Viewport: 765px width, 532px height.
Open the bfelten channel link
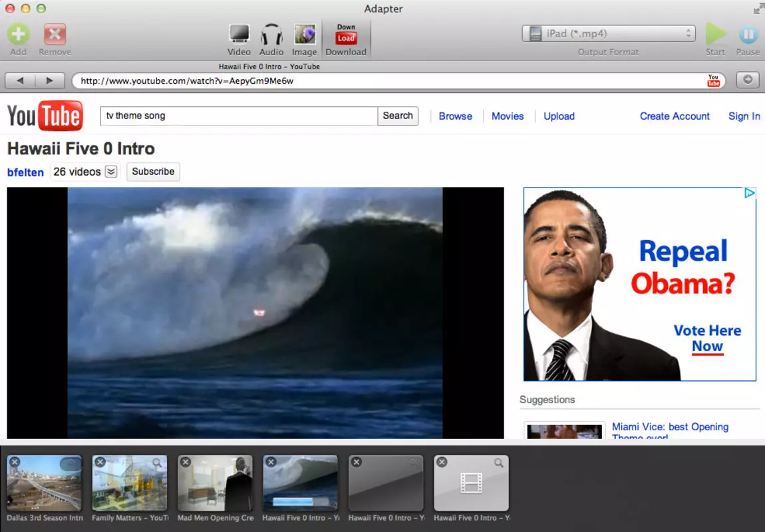[25, 172]
